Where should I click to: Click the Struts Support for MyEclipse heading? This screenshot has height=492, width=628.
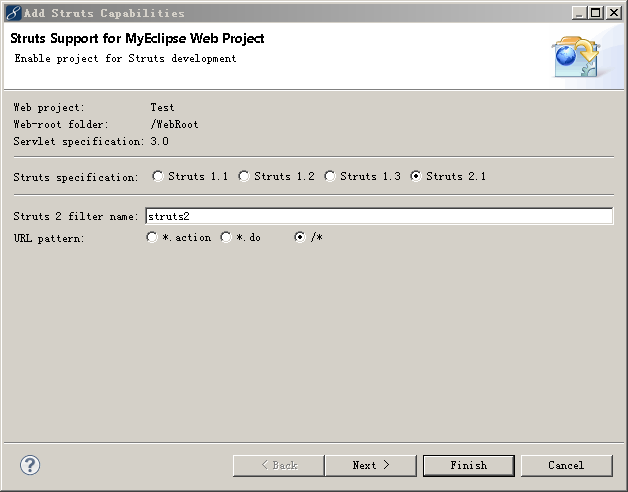[x=137, y=39]
